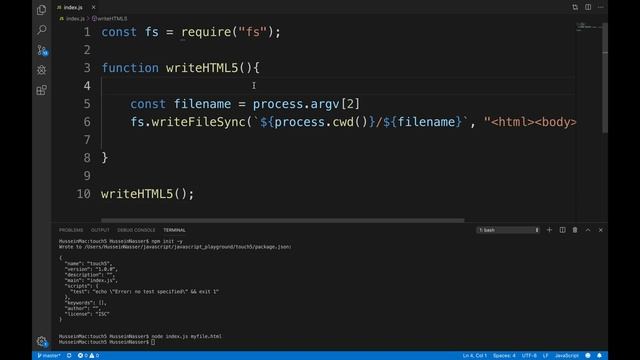This screenshot has width=640, height=360.
Task: Switch to the Problems panel tab
Action: coord(71,230)
